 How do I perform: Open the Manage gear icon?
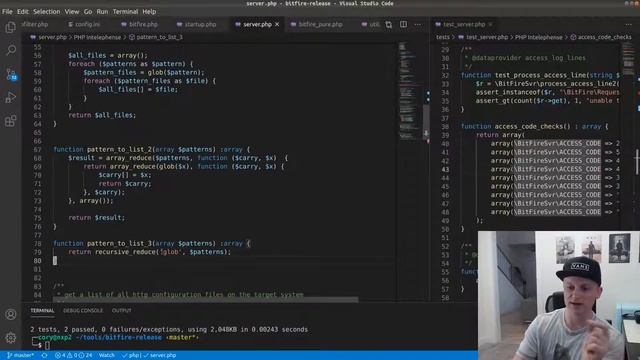coord(11,338)
